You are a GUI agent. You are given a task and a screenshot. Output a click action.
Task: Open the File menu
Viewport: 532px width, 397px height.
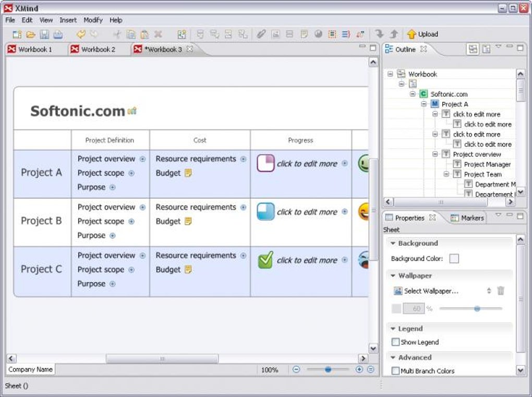click(x=10, y=20)
